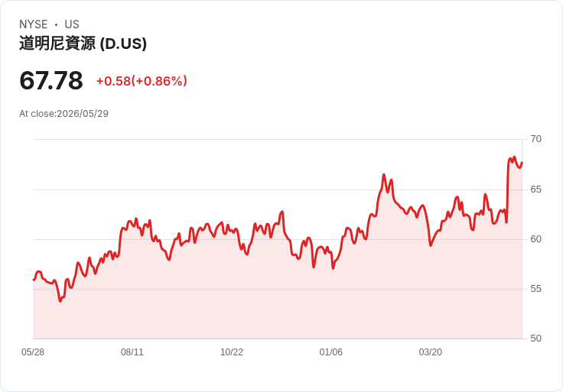
Task: Click the NYSE exchange label
Action: [34, 24]
